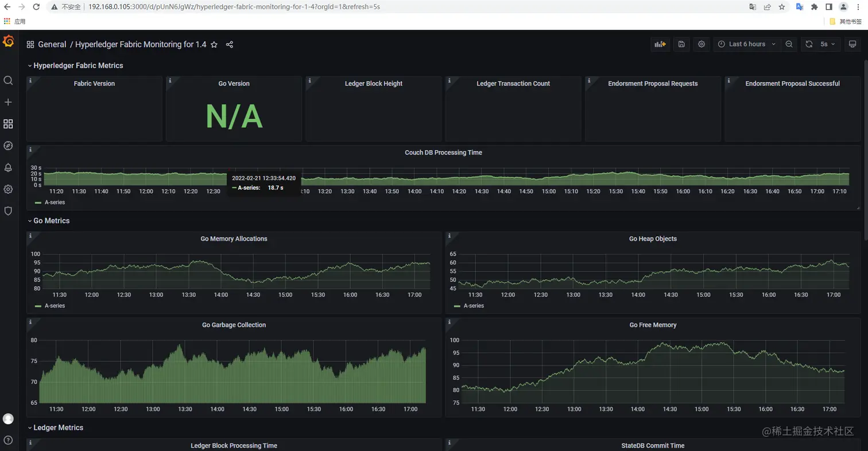868x451 pixels.
Task: Open the Search dashboards magnifier icon
Action: tap(8, 80)
